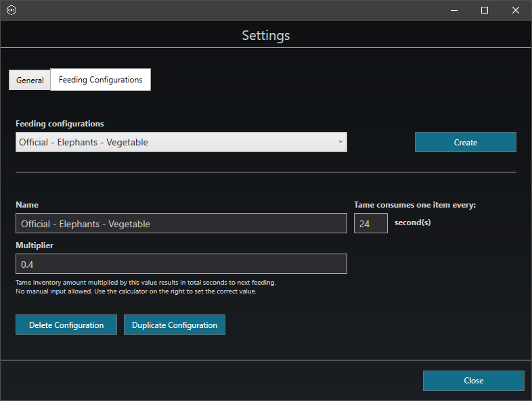Viewport: 532px width, 401px height.
Task: Click the Multiplier field showing 0.4
Action: (x=181, y=264)
